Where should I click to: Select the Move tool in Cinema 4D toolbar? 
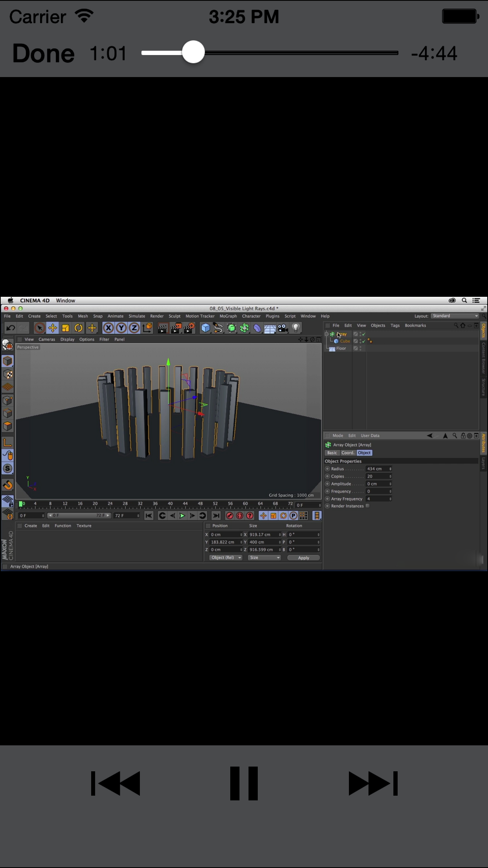tap(52, 328)
